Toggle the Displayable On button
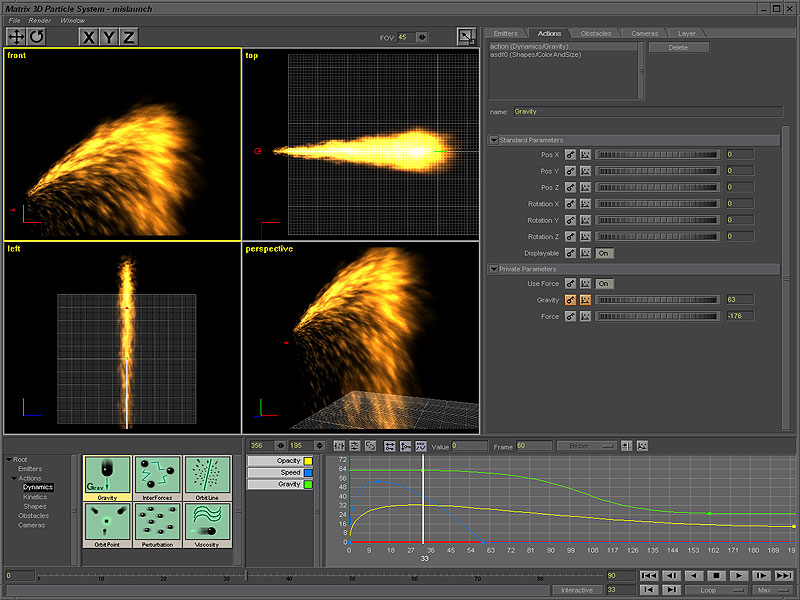Image resolution: width=800 pixels, height=600 pixels. pyautogui.click(x=603, y=253)
